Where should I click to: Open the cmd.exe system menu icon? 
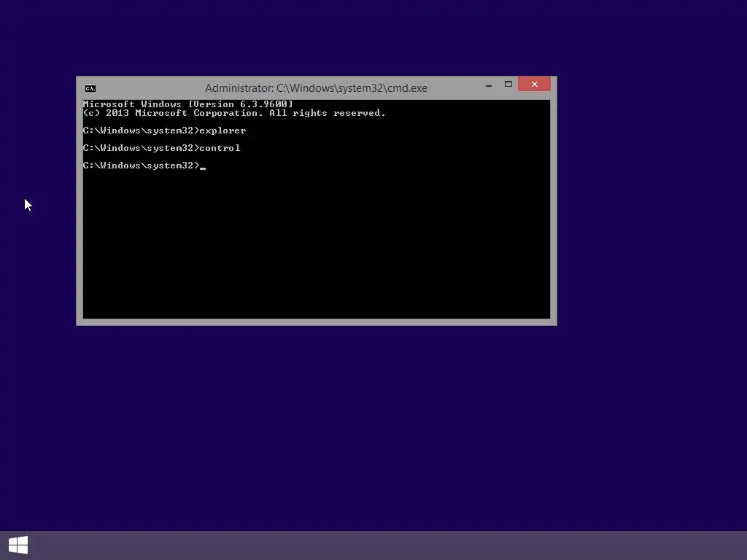pyautogui.click(x=90, y=88)
